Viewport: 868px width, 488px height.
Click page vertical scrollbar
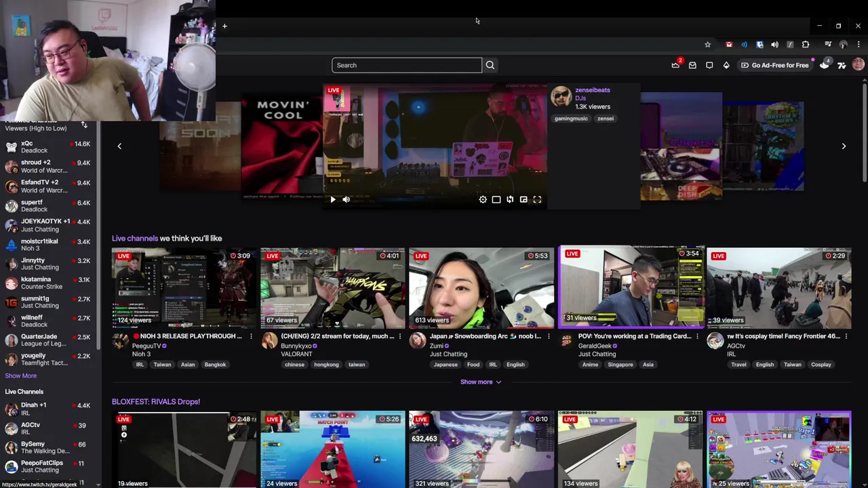(865, 132)
